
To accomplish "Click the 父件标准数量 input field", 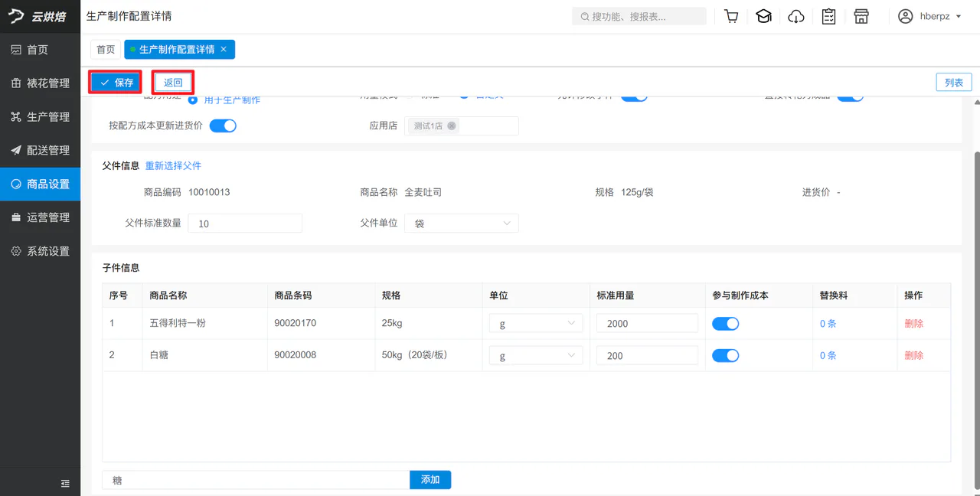I will [x=245, y=224].
